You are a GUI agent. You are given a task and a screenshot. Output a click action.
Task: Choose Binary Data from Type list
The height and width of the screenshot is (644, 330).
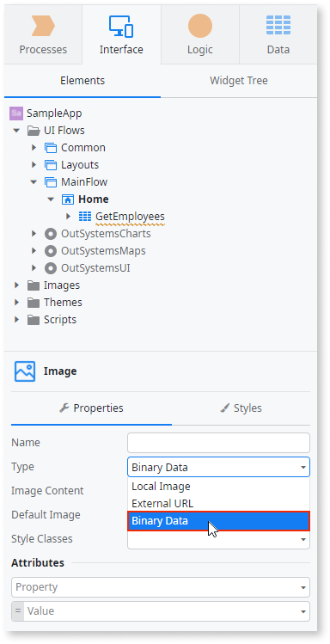[218, 521]
